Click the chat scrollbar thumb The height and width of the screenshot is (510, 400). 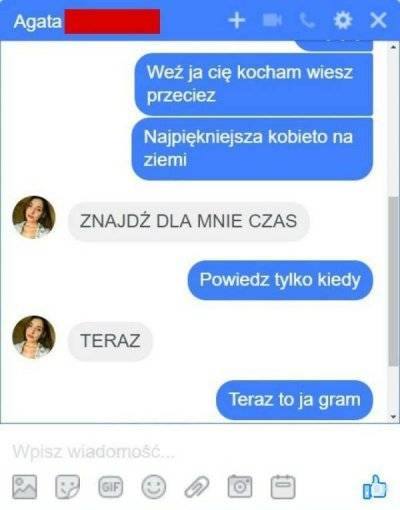(393, 282)
